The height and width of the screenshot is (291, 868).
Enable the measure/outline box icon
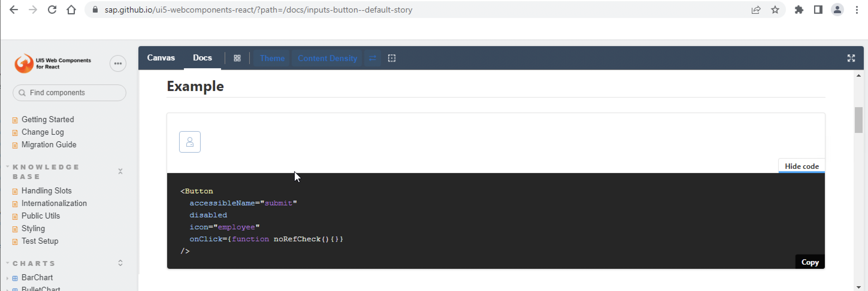point(392,58)
